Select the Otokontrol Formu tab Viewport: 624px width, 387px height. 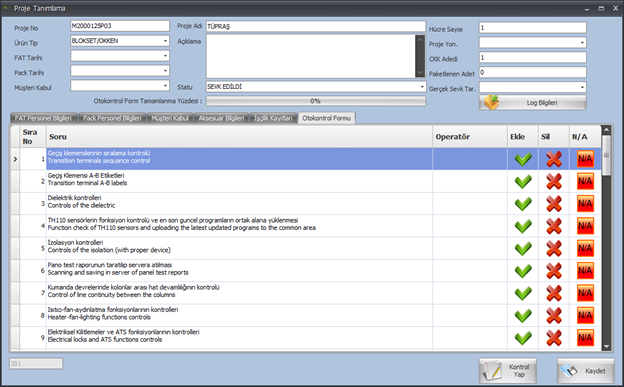pos(326,118)
